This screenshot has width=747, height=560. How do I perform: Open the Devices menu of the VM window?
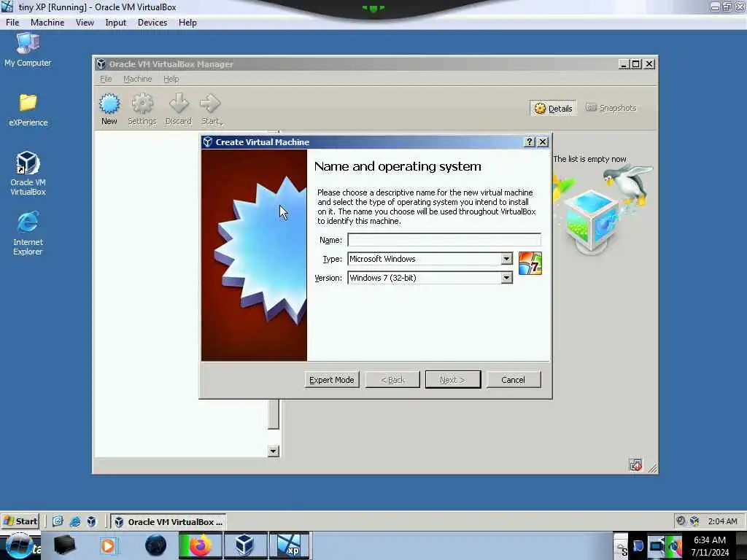pyautogui.click(x=152, y=23)
